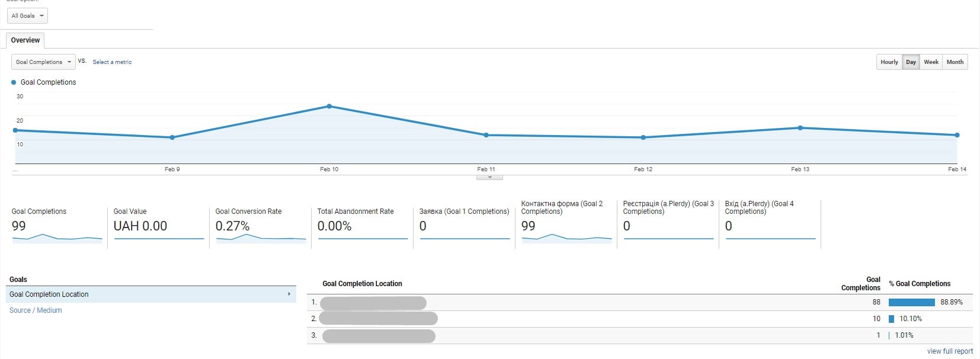Click the Feb 13 data point on chart
Screen dimensions: 980x359
click(800, 127)
